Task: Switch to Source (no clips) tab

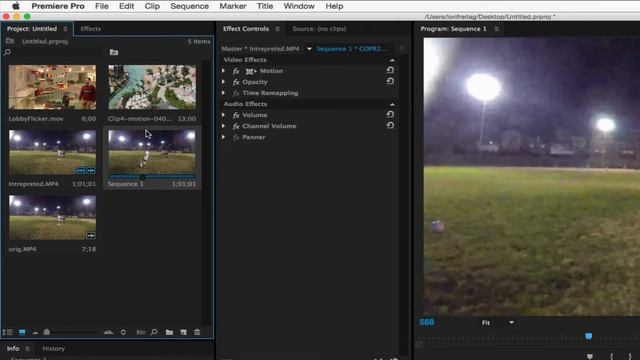Action: pos(319,29)
